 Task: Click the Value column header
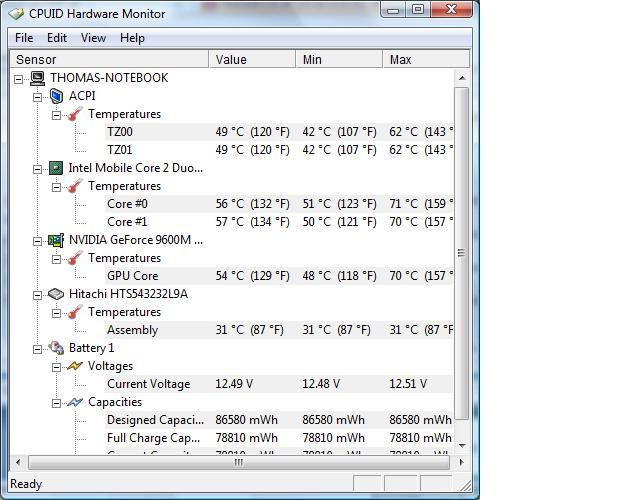pyautogui.click(x=252, y=60)
